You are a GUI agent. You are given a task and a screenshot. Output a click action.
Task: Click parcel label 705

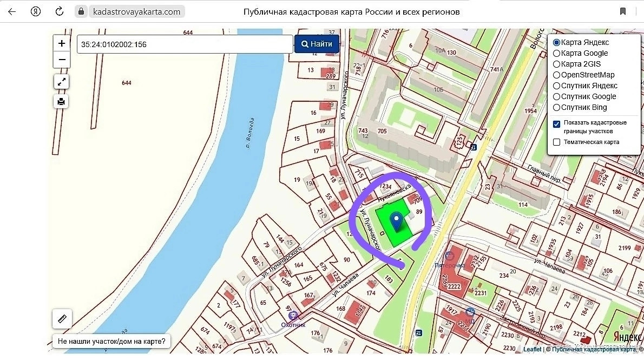coord(382,131)
